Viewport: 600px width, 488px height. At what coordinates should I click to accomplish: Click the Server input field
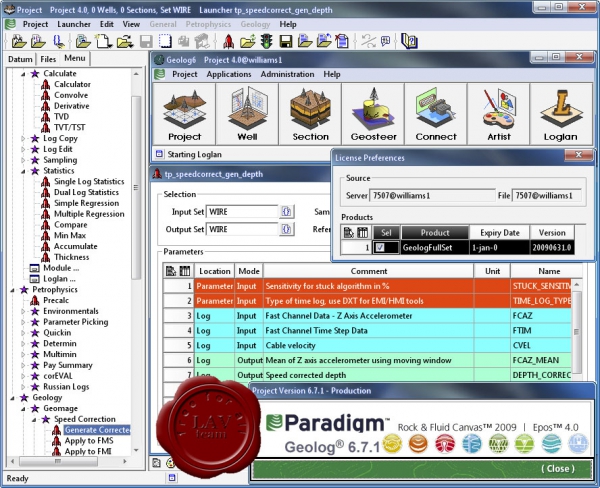pyautogui.click(x=432, y=196)
